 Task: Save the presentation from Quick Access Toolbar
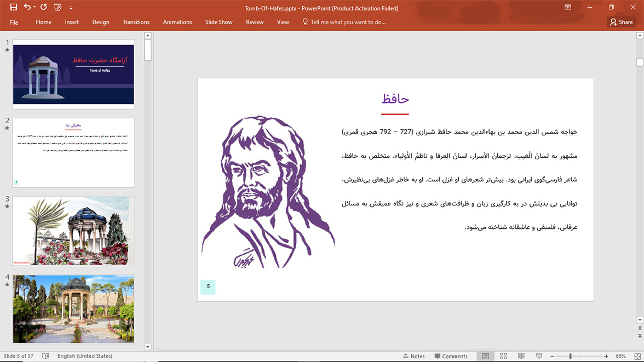click(14, 8)
